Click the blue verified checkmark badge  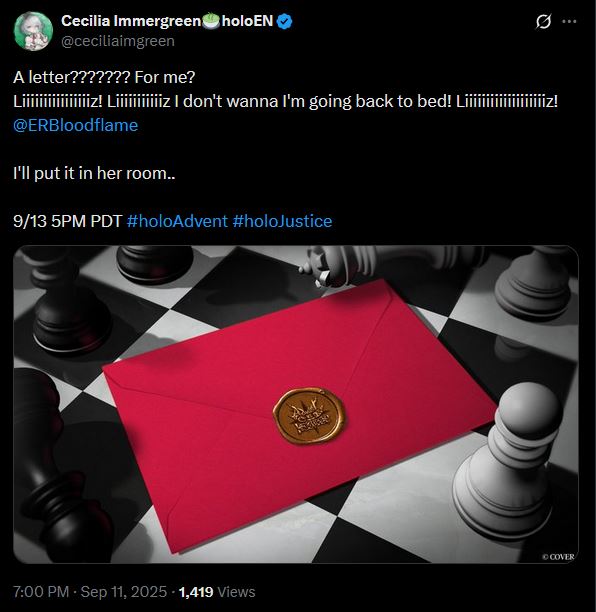point(285,21)
